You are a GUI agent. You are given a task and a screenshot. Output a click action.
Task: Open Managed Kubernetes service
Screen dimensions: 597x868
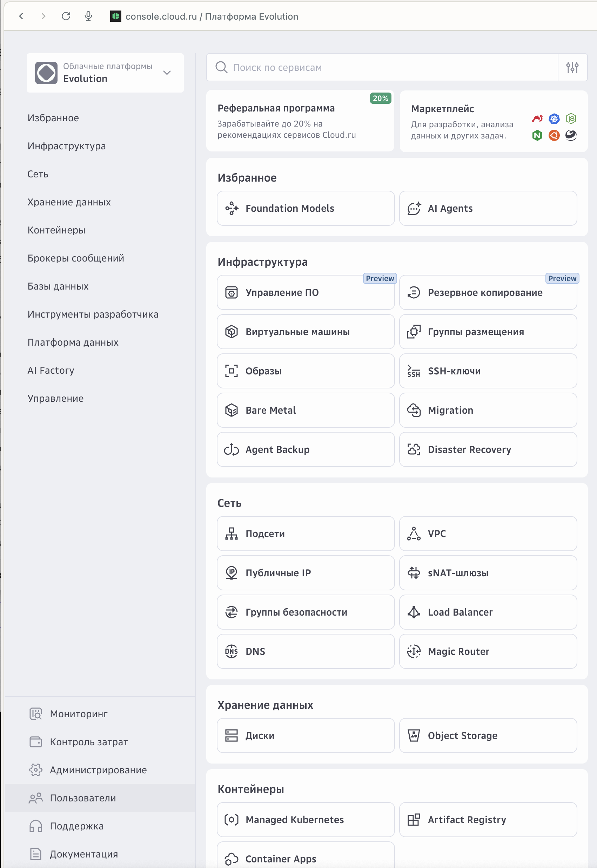point(305,819)
